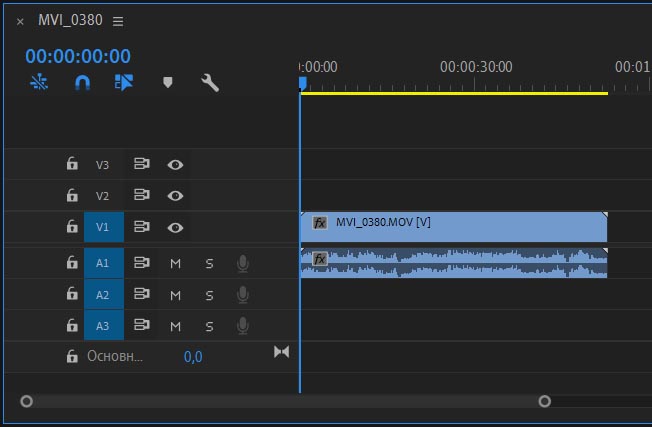This screenshot has height=427, width=652.
Task: Open MVI_0380 panel menu
Action: pyautogui.click(x=118, y=21)
